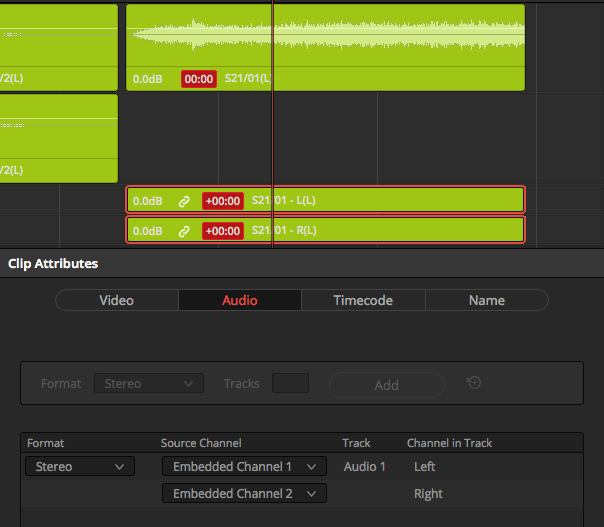Click the Clip Attributes title

point(53,264)
